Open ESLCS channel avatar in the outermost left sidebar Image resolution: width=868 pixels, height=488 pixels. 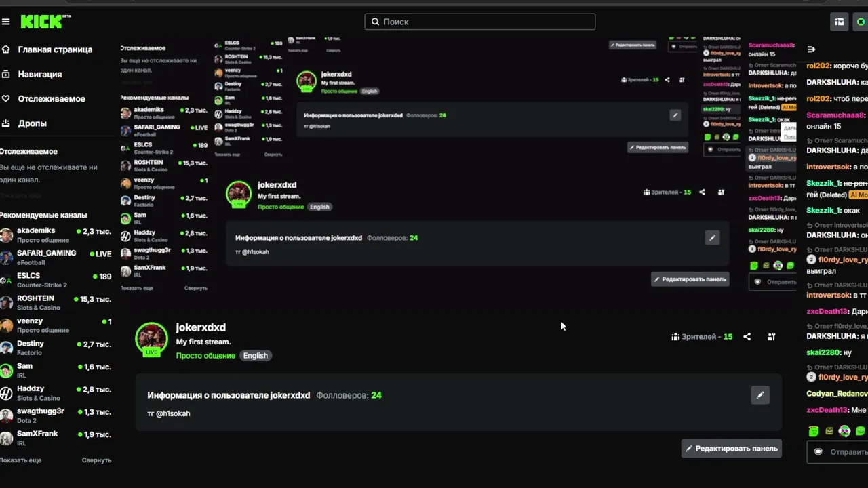[6, 280]
